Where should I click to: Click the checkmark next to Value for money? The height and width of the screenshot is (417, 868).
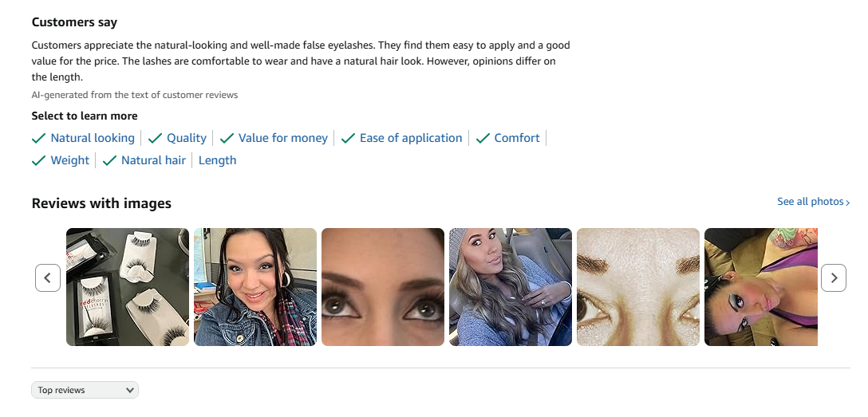point(227,138)
